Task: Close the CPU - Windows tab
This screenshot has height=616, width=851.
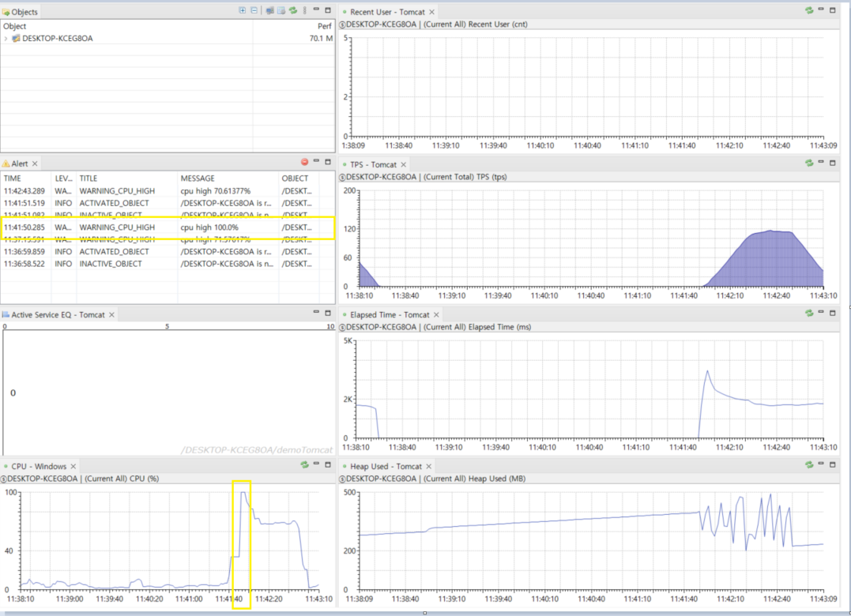Action: [x=73, y=466]
